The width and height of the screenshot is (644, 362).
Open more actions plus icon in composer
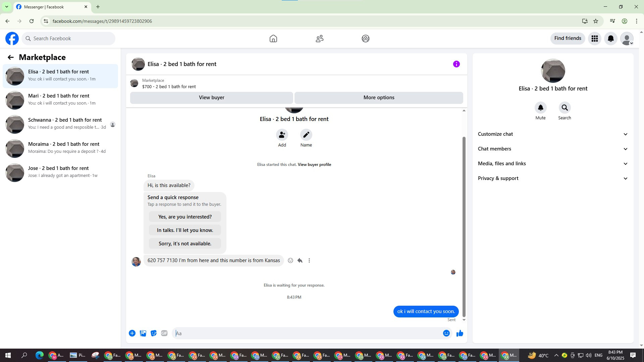[132, 333]
